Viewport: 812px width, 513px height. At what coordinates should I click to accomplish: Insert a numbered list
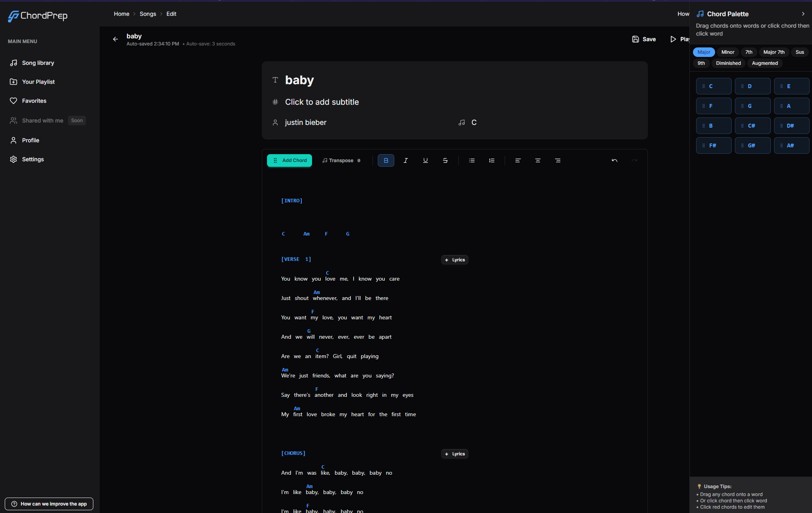pos(492,160)
